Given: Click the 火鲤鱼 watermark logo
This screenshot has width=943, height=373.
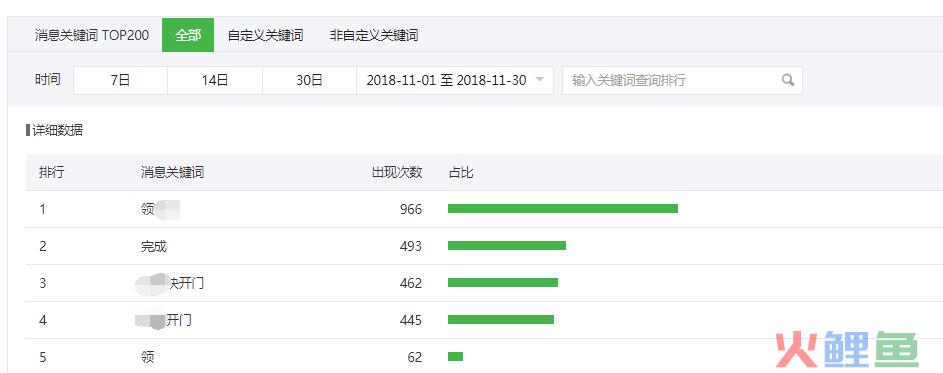Looking at the screenshot, I should pos(847,349).
